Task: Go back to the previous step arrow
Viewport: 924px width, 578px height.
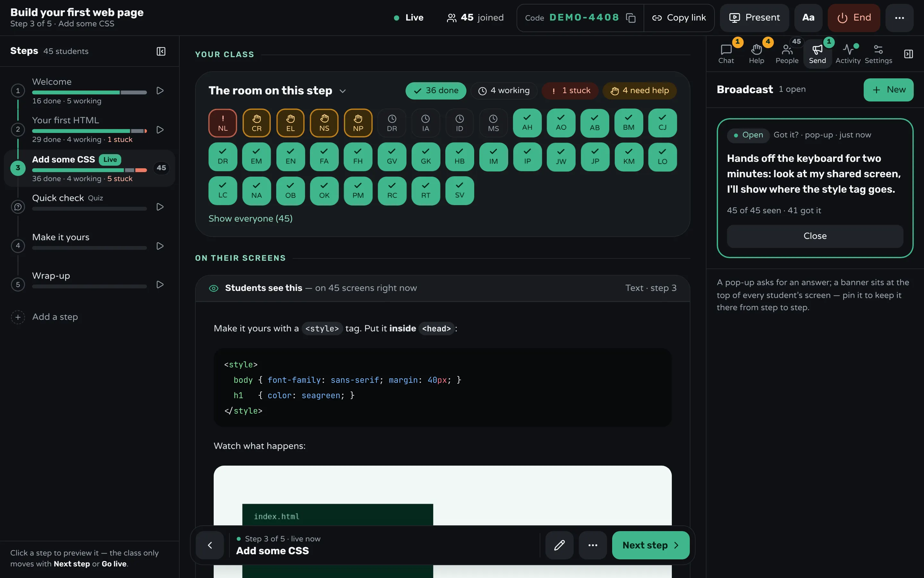Action: tap(210, 545)
